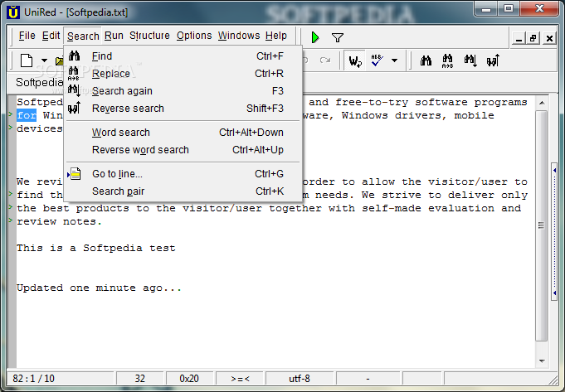Choose Replace in the Search menu
The image size is (565, 392).
tap(183, 74)
